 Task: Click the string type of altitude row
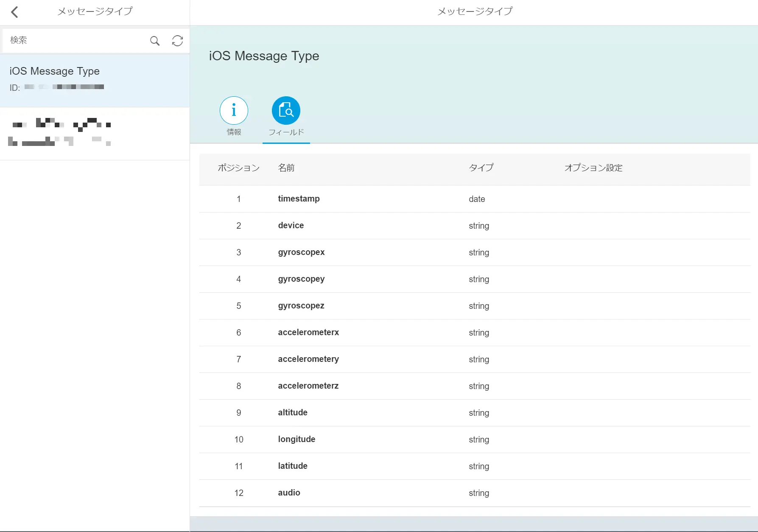(x=479, y=413)
